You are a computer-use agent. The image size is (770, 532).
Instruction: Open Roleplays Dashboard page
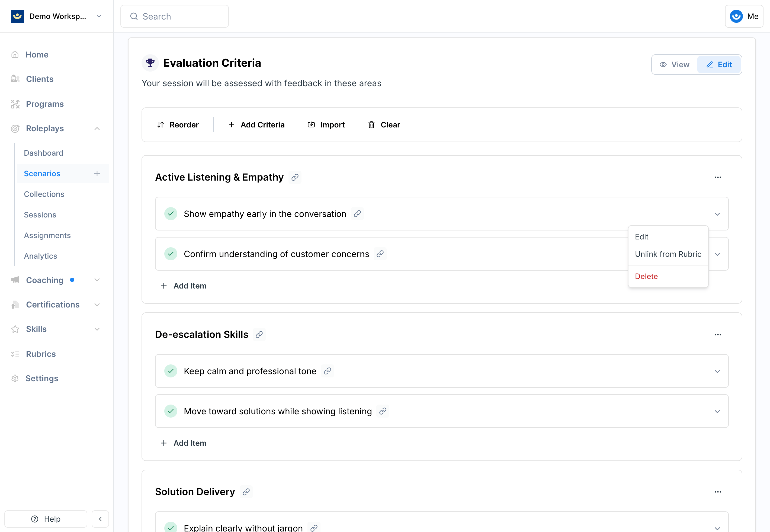click(x=43, y=153)
